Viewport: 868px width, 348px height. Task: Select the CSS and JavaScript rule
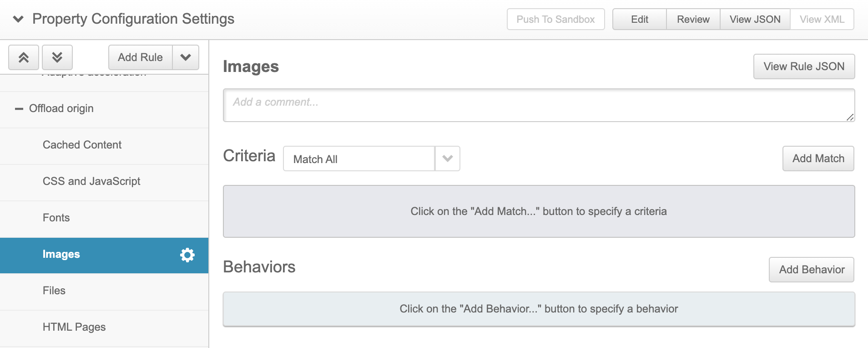tap(104, 181)
